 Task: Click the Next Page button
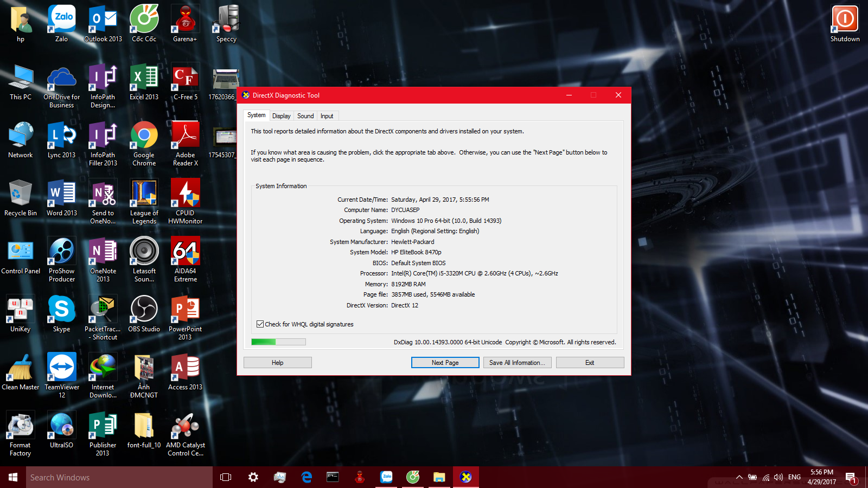(x=445, y=363)
